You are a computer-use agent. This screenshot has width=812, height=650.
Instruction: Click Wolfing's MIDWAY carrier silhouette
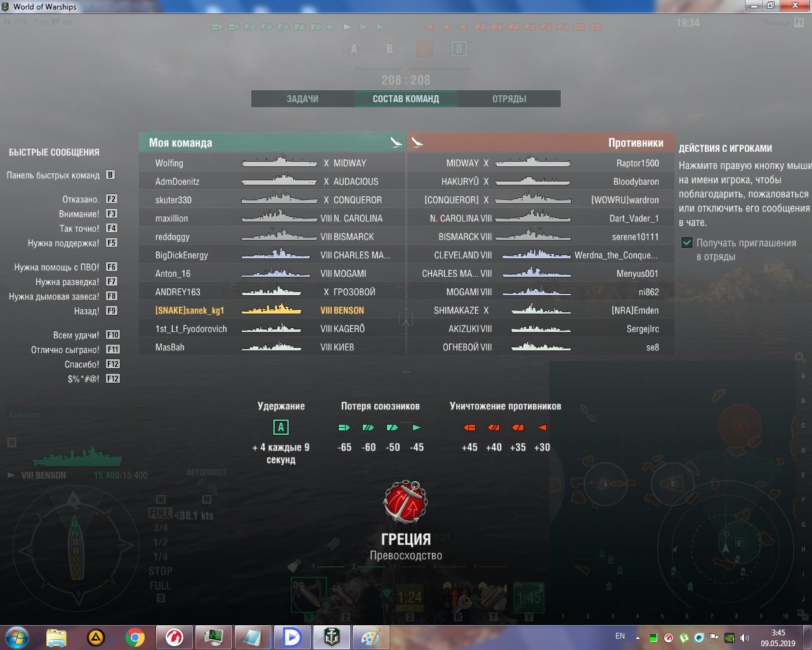[x=279, y=162]
